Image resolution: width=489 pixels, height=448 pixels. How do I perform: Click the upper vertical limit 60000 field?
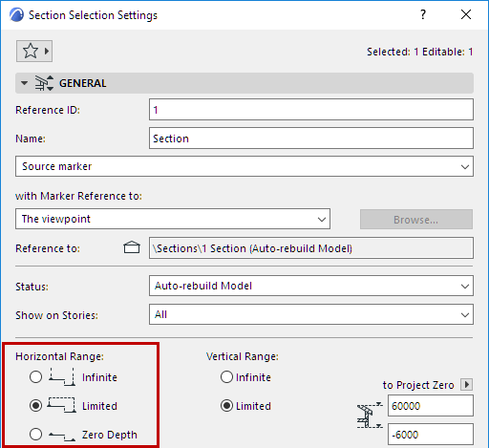(431, 406)
